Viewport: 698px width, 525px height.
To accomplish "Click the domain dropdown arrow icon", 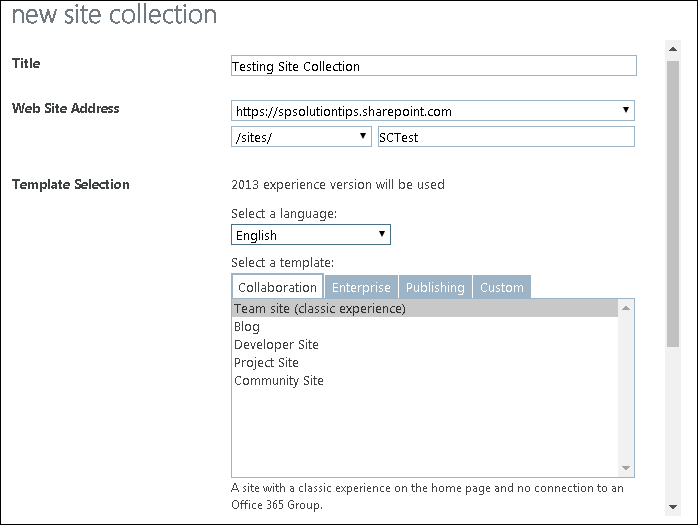I will point(625,110).
